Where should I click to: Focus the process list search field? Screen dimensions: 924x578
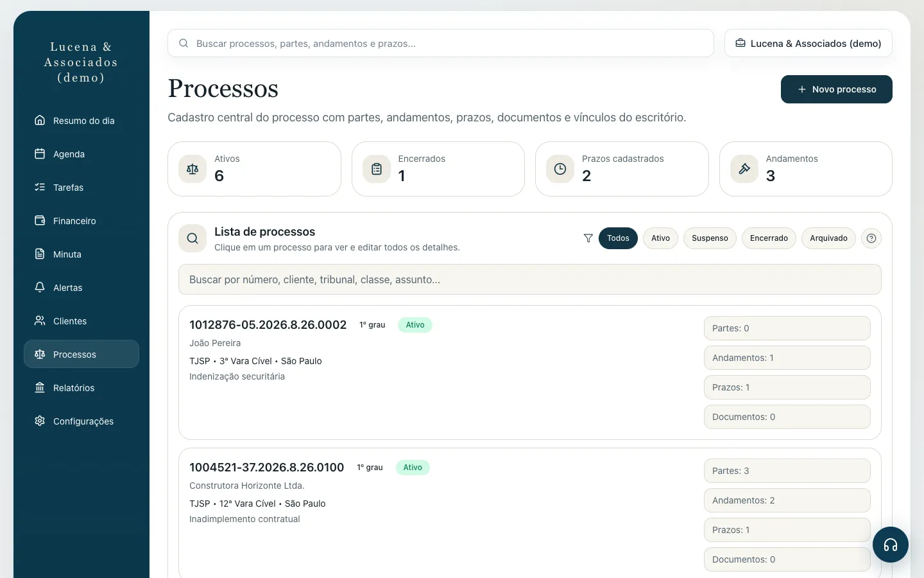tap(530, 279)
